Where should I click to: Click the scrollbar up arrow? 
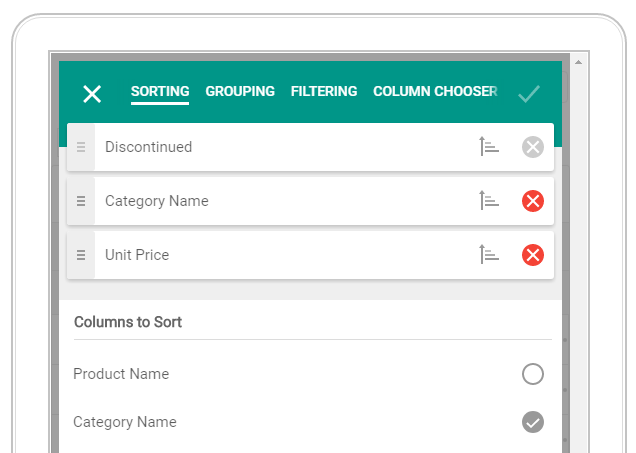click(x=577, y=62)
